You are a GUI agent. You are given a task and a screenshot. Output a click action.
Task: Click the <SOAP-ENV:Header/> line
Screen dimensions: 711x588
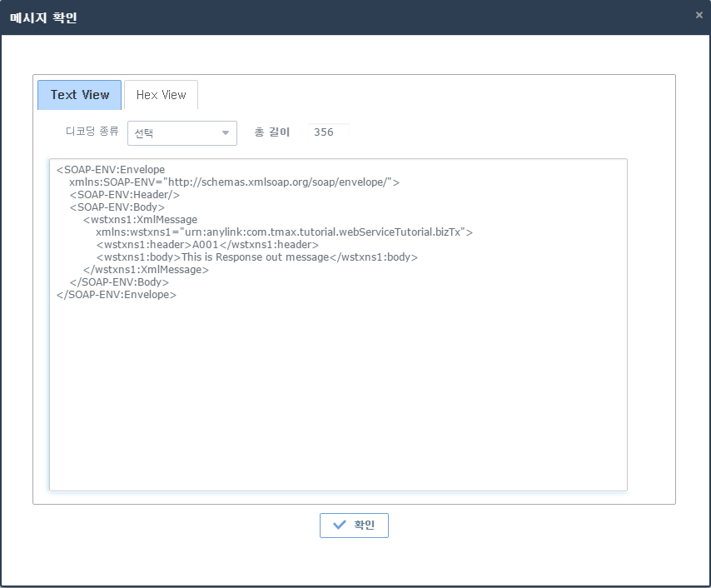pyautogui.click(x=125, y=195)
